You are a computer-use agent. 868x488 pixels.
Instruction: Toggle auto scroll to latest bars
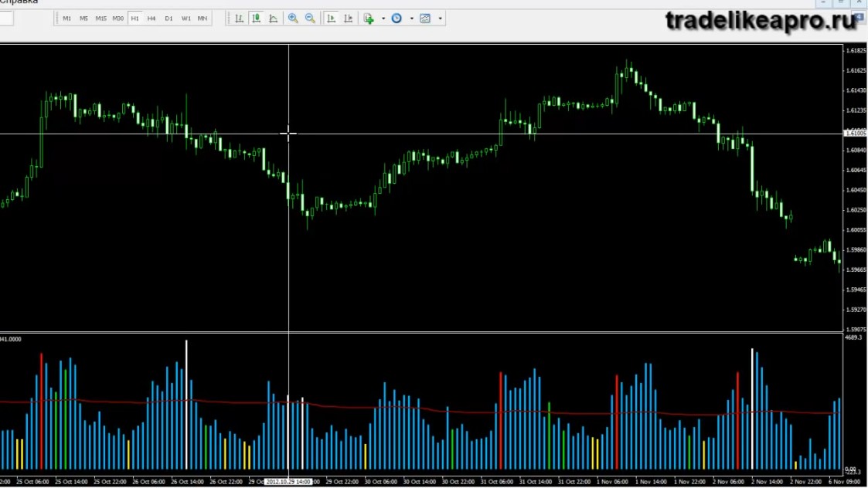pyautogui.click(x=331, y=19)
